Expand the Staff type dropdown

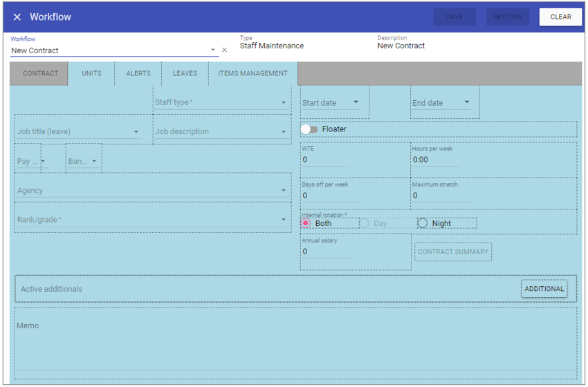[x=284, y=103]
